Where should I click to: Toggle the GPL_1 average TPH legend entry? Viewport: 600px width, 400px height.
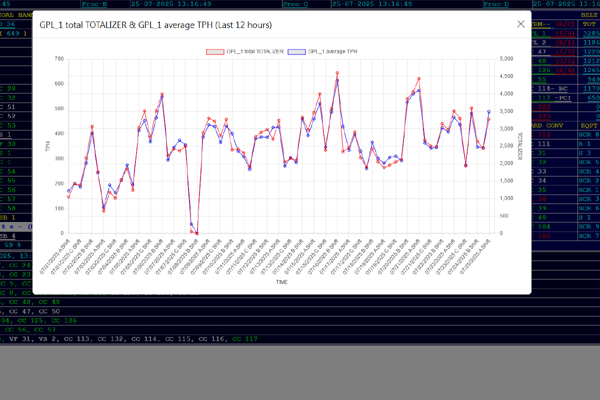[x=323, y=52]
